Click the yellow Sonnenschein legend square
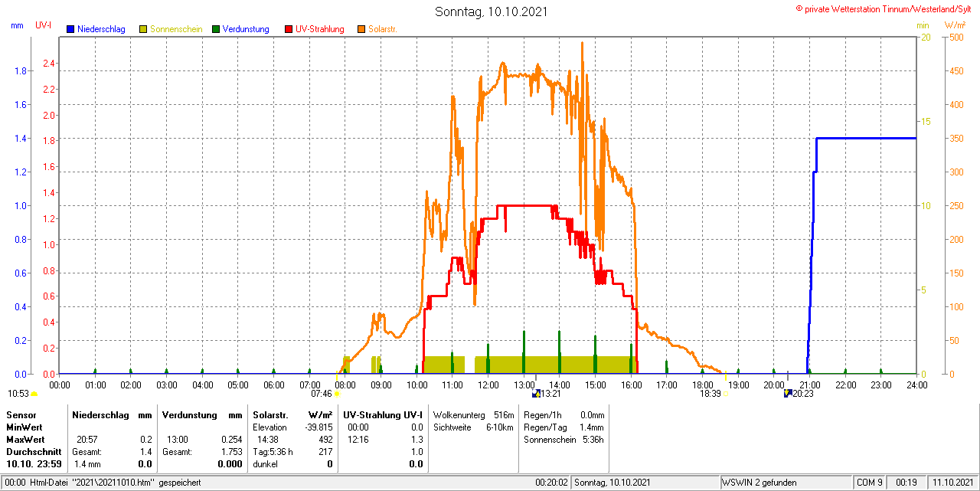 [143, 29]
